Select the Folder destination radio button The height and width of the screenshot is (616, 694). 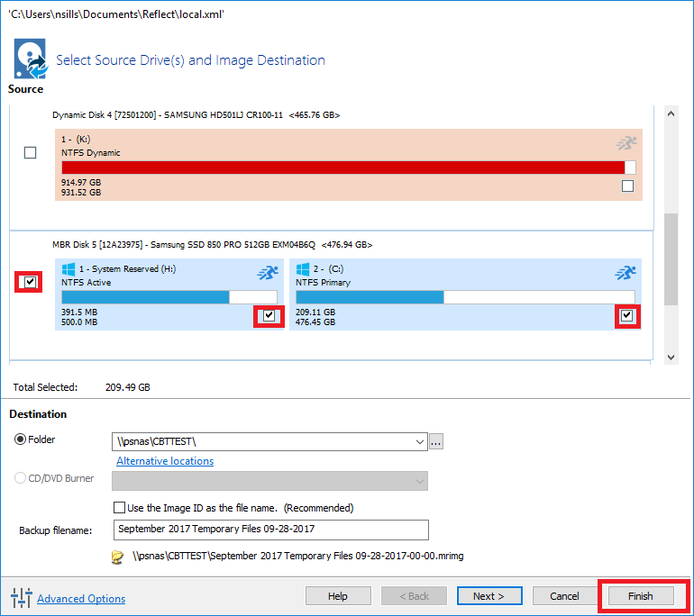click(x=21, y=440)
